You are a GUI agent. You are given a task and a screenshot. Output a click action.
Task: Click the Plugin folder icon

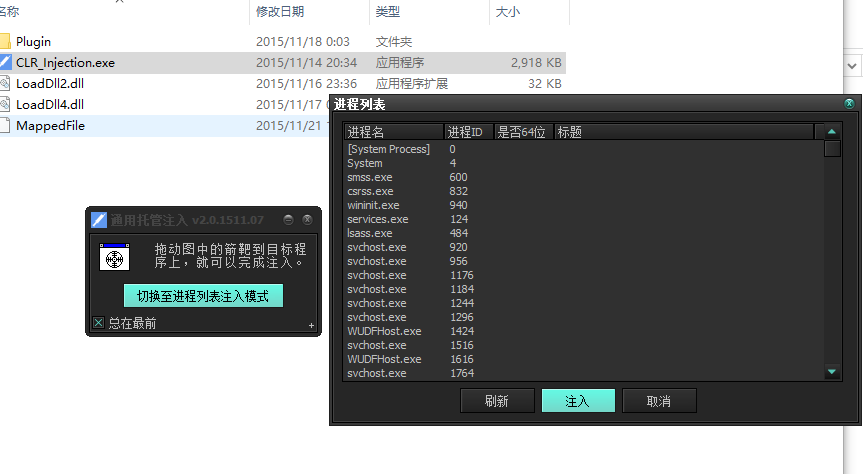[5, 42]
